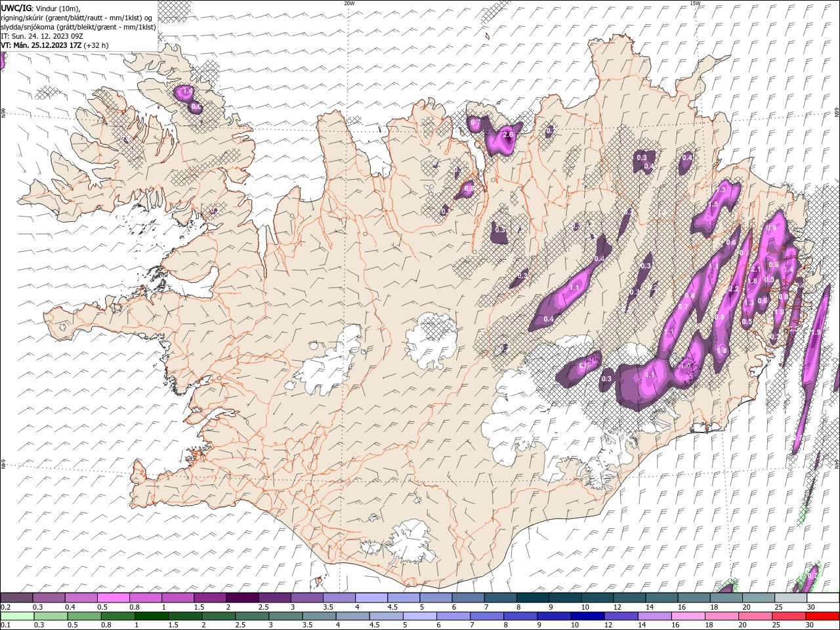Click the violet rain swatch labeled 12
This screenshot has height=630, width=840.
click(x=620, y=616)
